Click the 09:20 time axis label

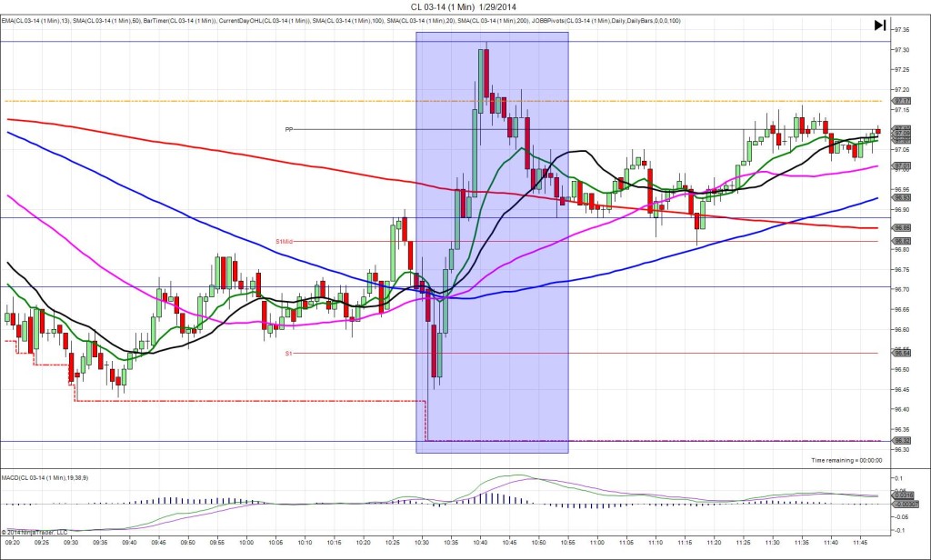12,542
